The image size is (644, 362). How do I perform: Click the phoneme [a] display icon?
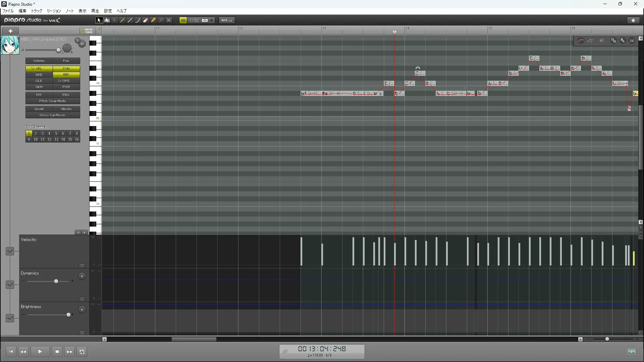pos(632,41)
